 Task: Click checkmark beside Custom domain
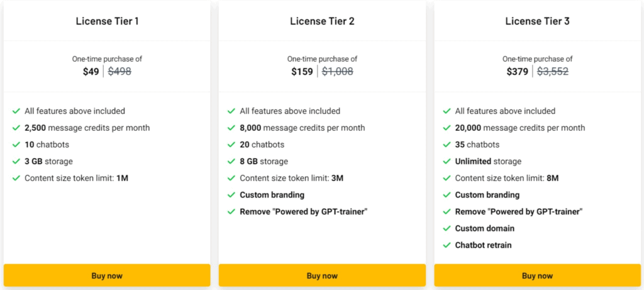[447, 228]
